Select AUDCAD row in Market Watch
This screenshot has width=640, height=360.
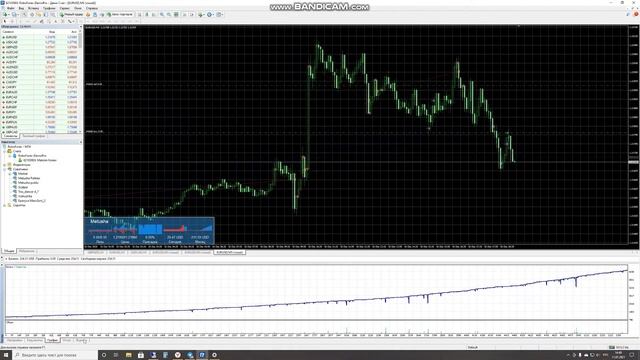tap(40, 52)
